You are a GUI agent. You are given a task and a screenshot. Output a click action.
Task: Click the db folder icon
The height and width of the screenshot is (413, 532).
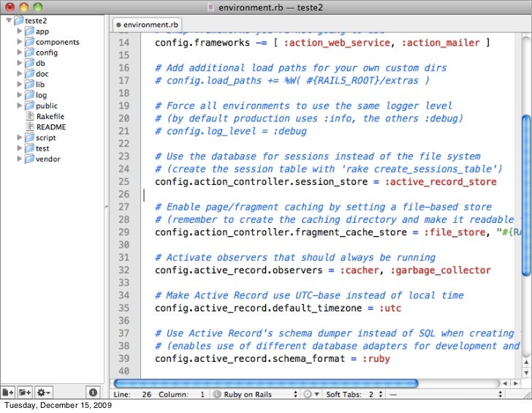coord(29,63)
